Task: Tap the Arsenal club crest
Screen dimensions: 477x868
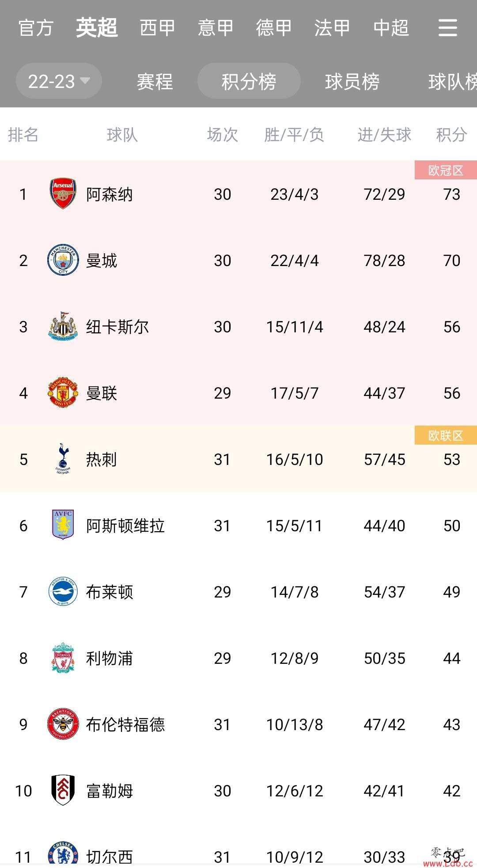Action: (x=63, y=194)
